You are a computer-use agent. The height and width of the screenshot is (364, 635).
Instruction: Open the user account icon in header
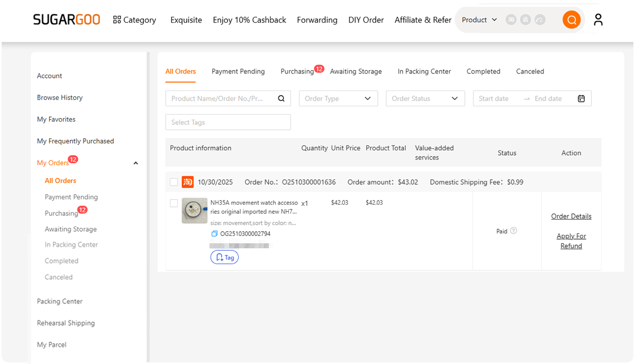pyautogui.click(x=598, y=19)
